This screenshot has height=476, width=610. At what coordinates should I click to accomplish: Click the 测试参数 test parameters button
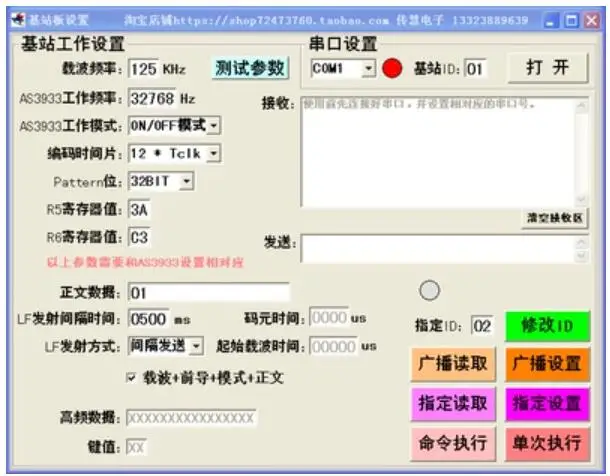tap(250, 68)
